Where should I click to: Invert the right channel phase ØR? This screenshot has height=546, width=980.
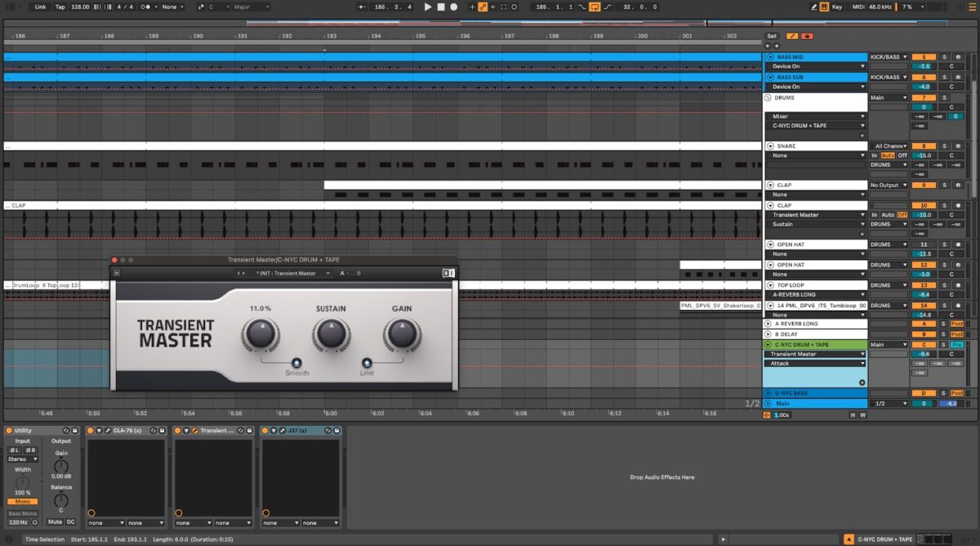31,450
